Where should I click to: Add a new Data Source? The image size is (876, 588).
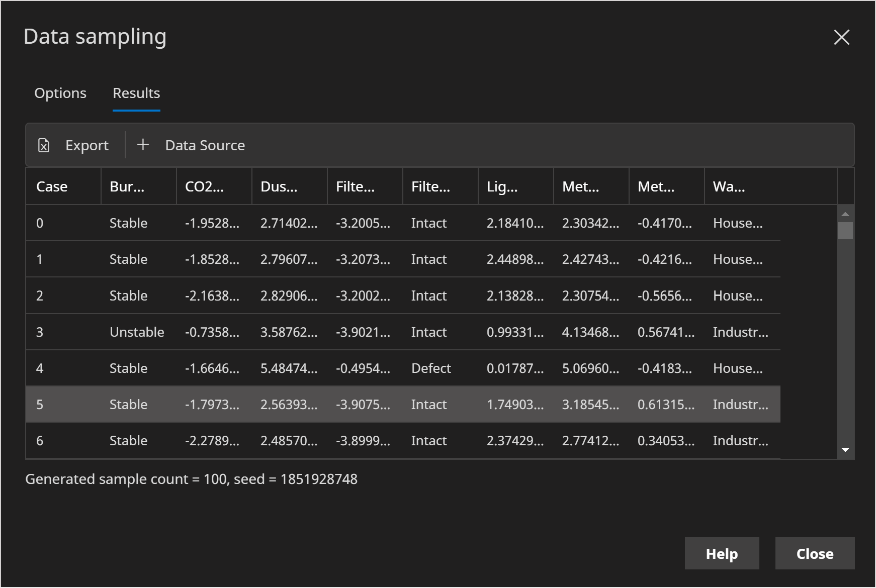point(204,145)
